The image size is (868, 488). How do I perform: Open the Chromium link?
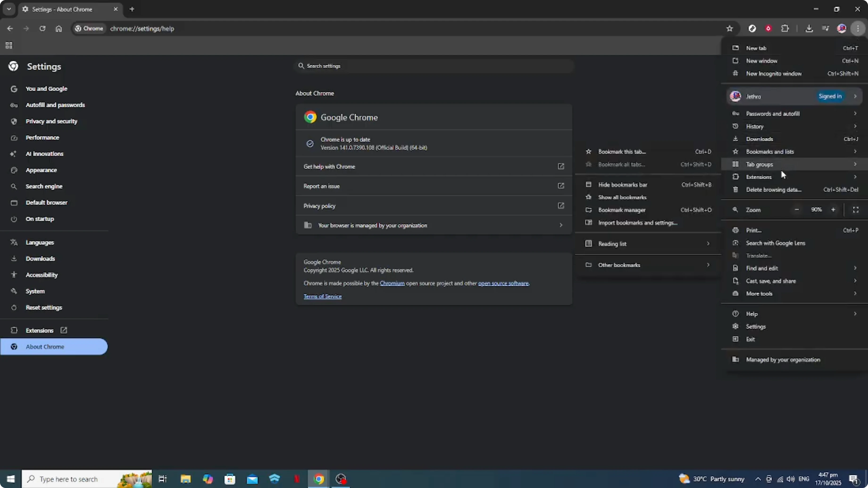click(x=392, y=284)
